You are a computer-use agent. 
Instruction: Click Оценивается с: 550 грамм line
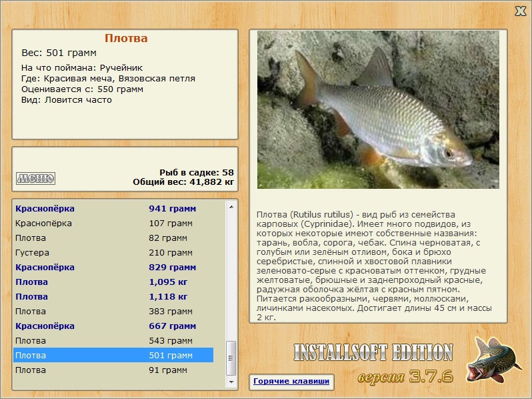pos(82,89)
